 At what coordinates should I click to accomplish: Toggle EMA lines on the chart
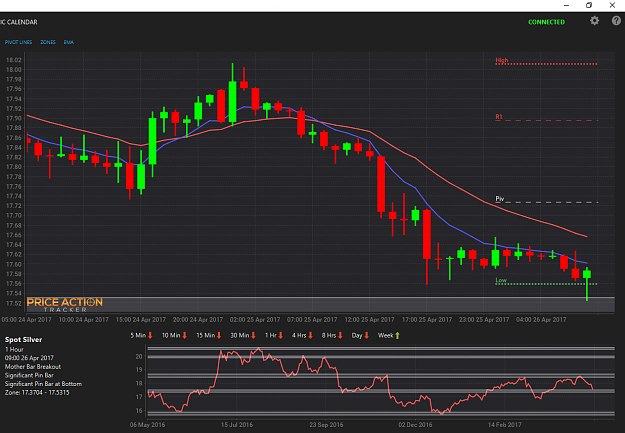[69, 42]
